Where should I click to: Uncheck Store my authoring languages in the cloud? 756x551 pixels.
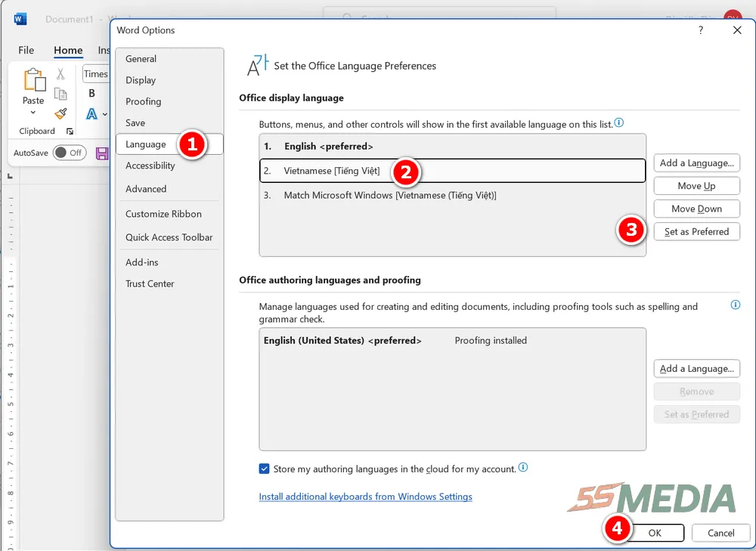click(x=264, y=469)
